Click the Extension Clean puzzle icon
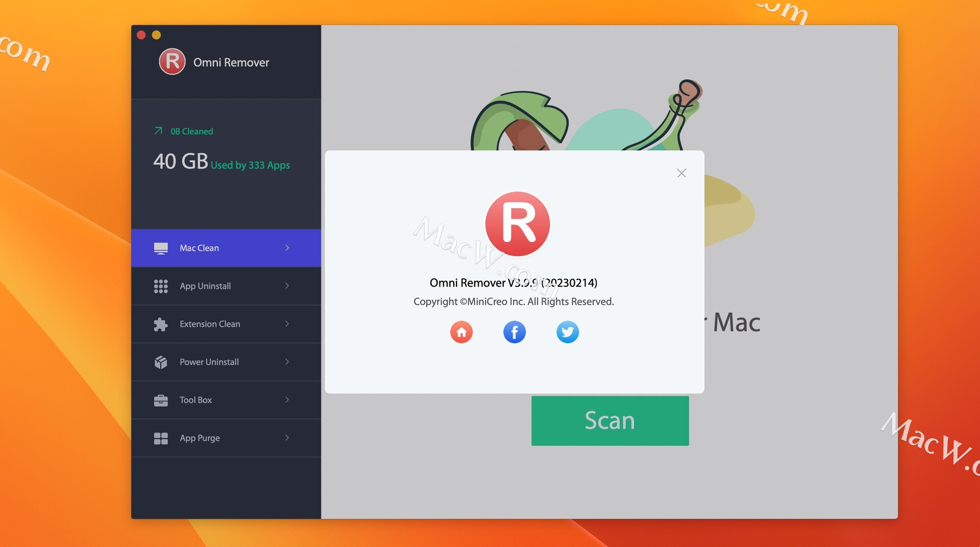Viewport: 980px width, 547px height. tap(161, 324)
